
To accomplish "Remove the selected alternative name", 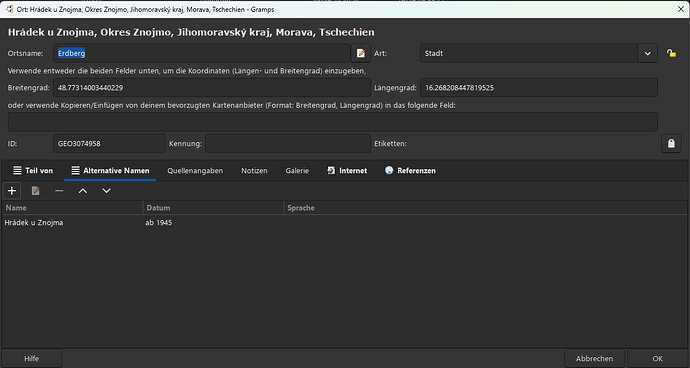I will [59, 191].
